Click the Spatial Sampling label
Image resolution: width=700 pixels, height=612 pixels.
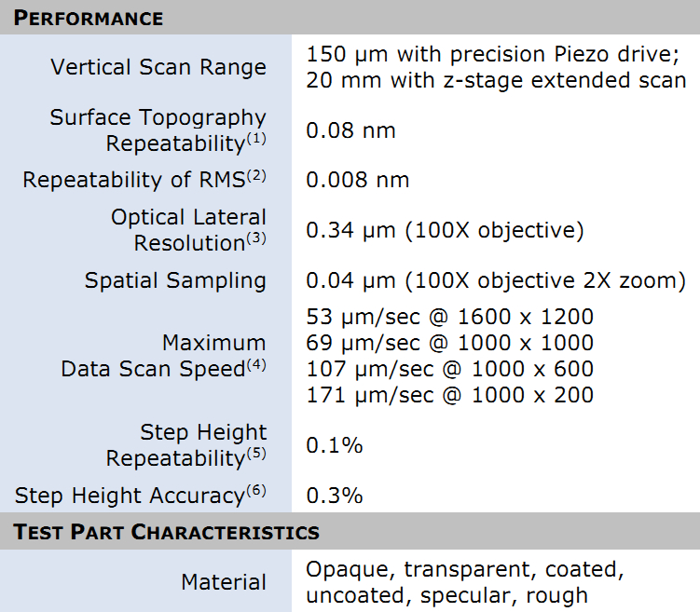[x=175, y=280]
